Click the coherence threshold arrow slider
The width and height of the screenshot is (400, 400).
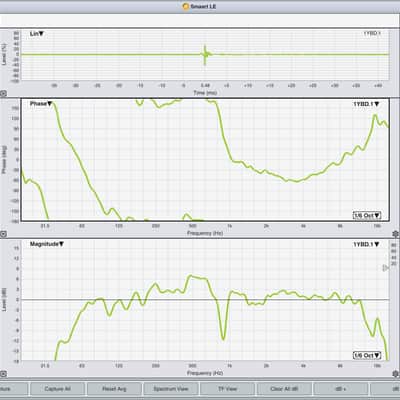[x=386, y=268]
